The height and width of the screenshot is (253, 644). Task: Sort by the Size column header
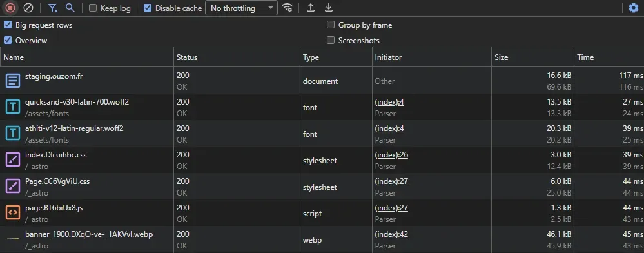[x=532, y=57]
